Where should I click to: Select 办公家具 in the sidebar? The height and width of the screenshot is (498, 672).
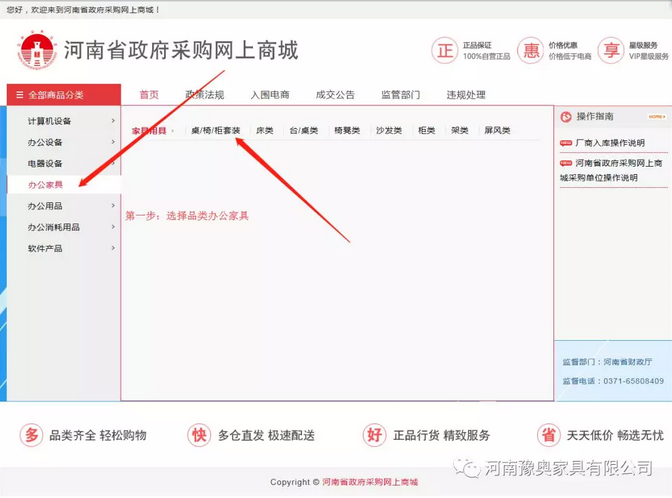(45, 185)
